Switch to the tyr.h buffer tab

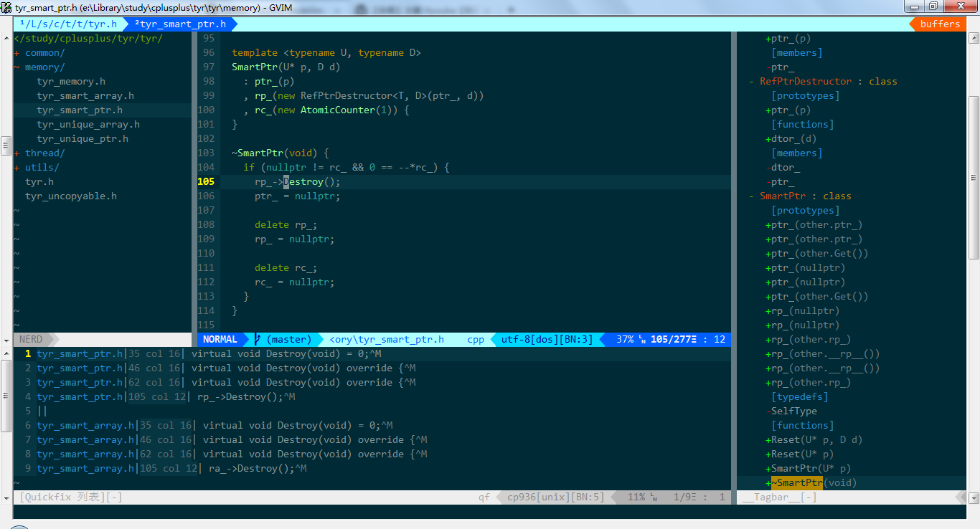68,24
